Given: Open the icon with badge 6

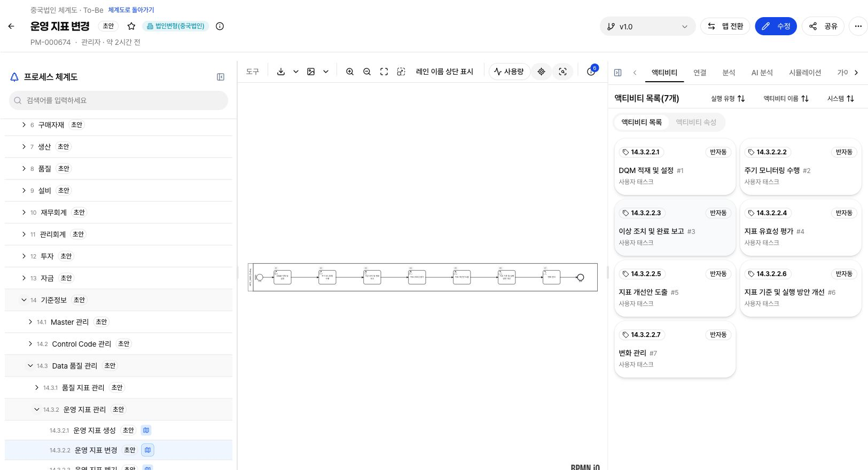Looking at the screenshot, I should tap(591, 72).
